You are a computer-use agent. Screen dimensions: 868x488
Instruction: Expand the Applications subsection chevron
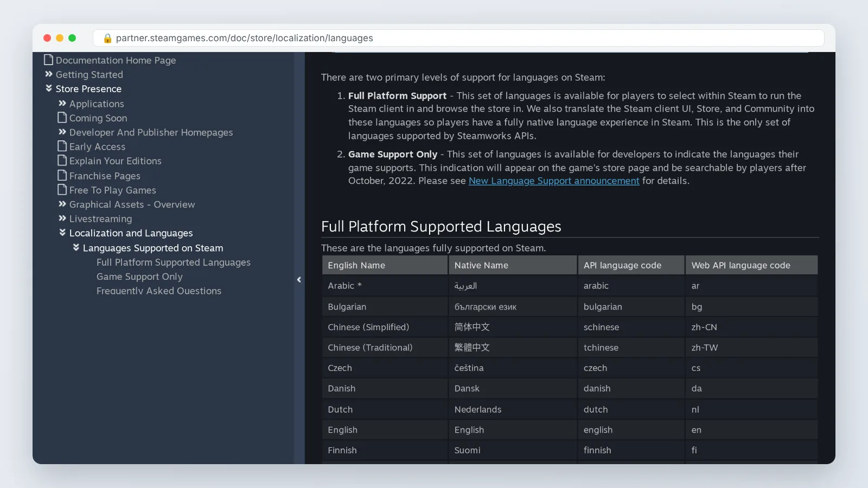point(62,103)
